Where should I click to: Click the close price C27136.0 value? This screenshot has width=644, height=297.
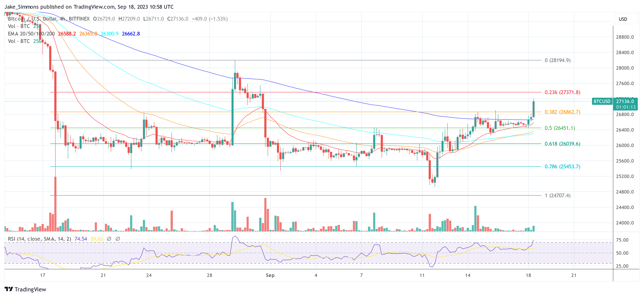click(x=178, y=19)
